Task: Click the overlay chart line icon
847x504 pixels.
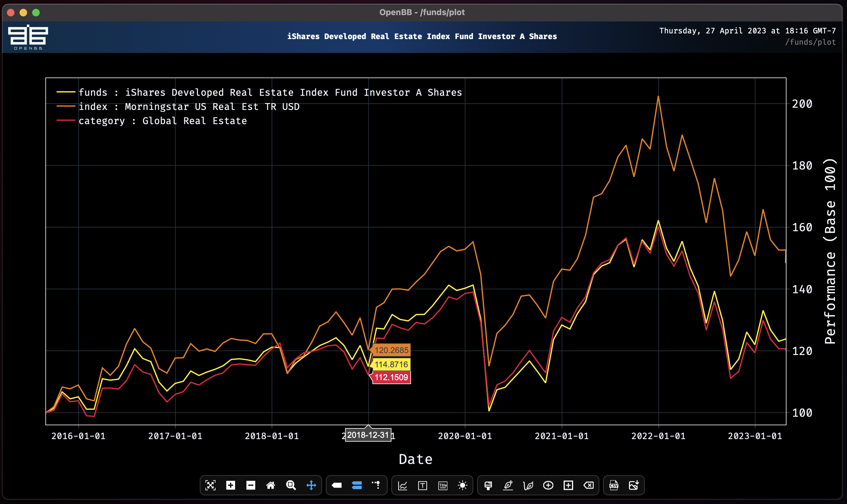Action: point(403,486)
